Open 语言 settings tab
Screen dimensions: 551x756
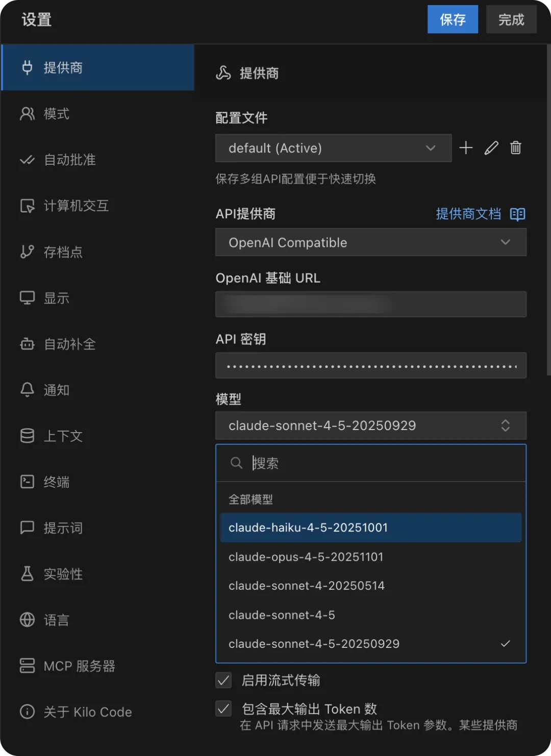coord(97,620)
